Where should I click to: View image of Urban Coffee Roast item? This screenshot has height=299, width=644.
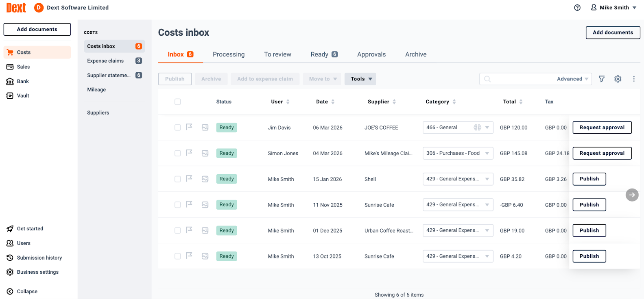click(205, 230)
